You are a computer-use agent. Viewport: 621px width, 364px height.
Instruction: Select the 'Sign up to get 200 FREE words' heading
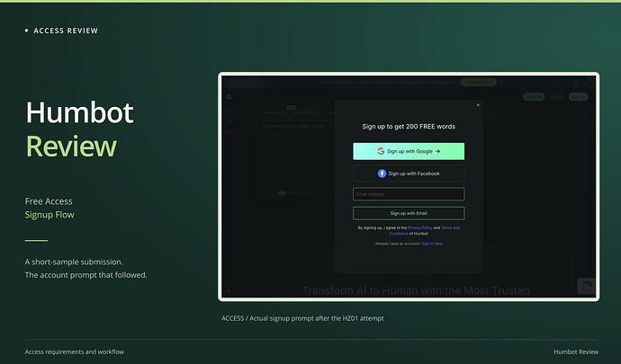click(409, 127)
